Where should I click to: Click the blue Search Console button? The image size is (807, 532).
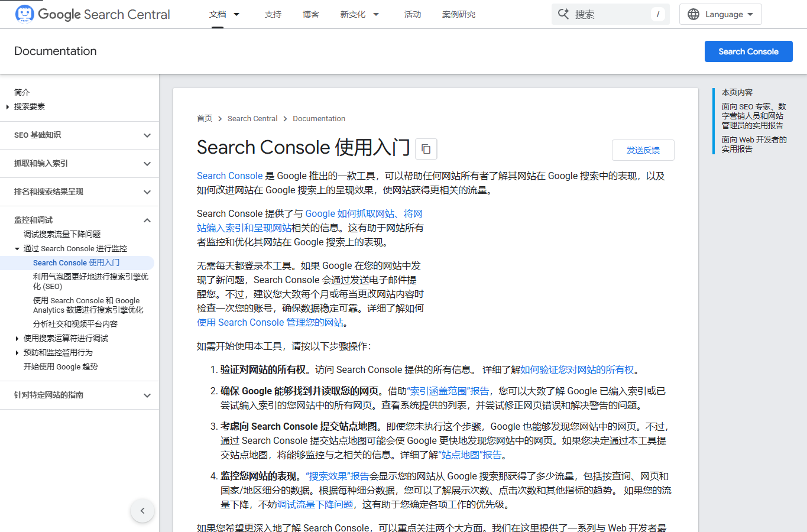click(748, 51)
